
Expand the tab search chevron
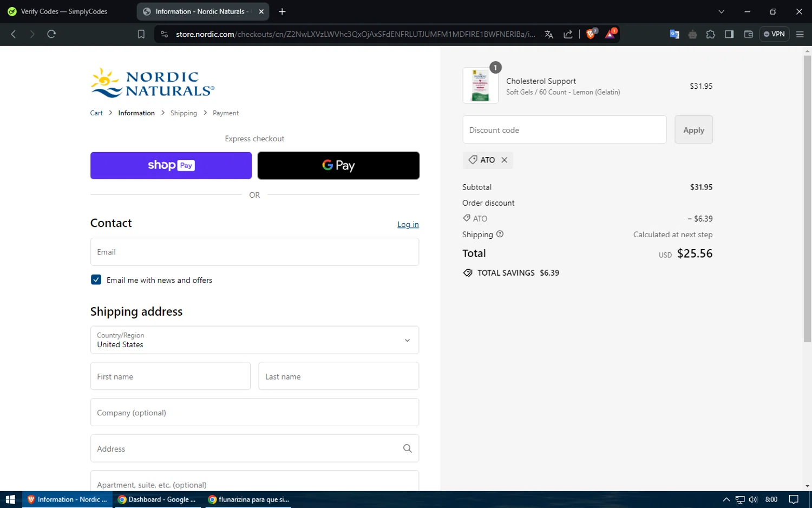click(721, 11)
